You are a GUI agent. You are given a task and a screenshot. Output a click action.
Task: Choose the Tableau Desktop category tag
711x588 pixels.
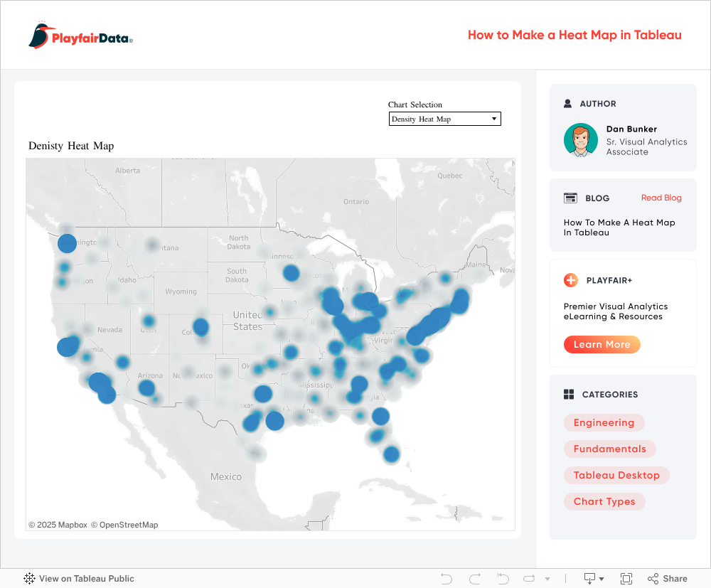(616, 476)
